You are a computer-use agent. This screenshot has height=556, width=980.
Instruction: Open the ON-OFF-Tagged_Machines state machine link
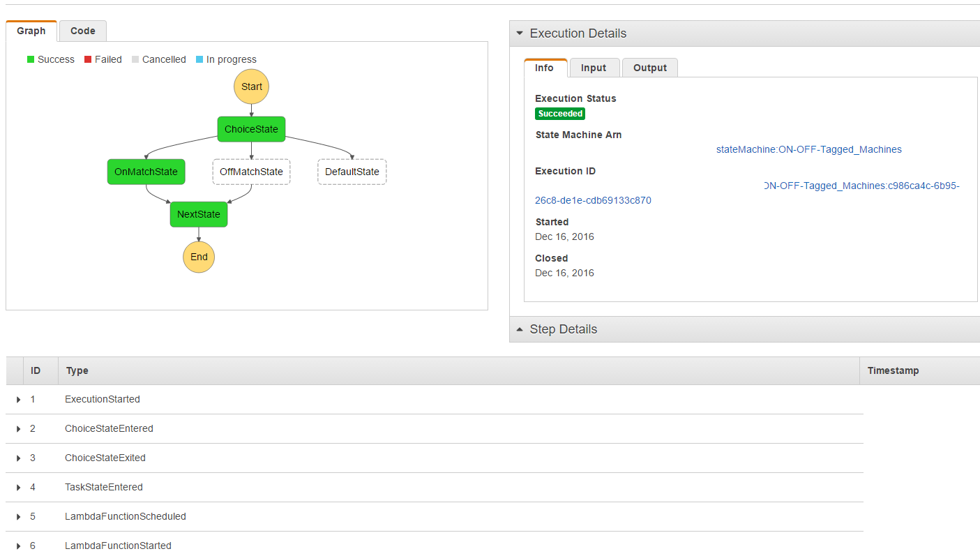(808, 149)
